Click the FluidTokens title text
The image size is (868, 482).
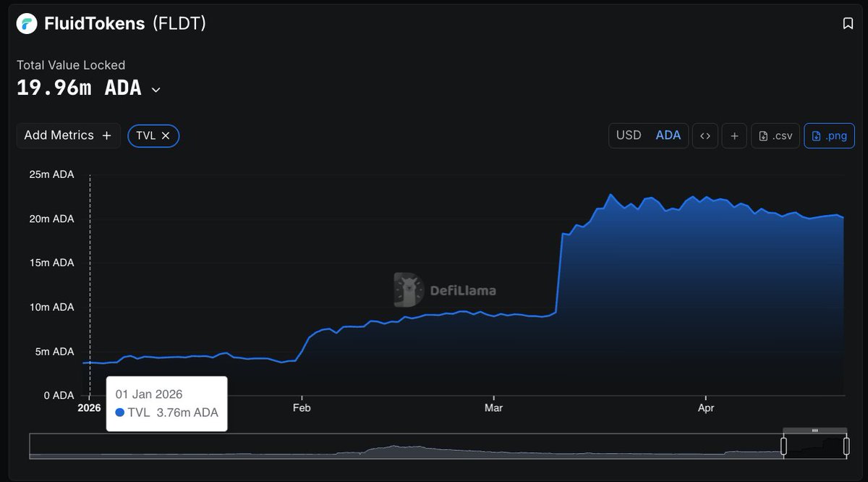[x=94, y=23]
